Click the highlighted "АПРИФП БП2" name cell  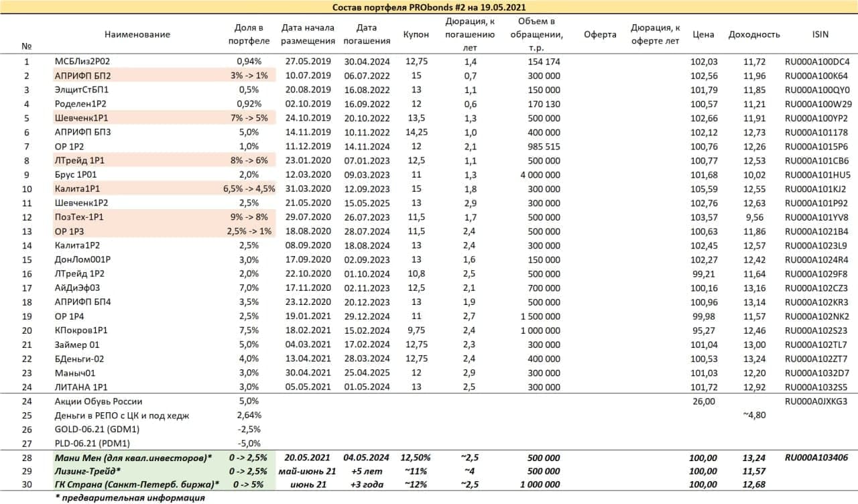(82, 76)
